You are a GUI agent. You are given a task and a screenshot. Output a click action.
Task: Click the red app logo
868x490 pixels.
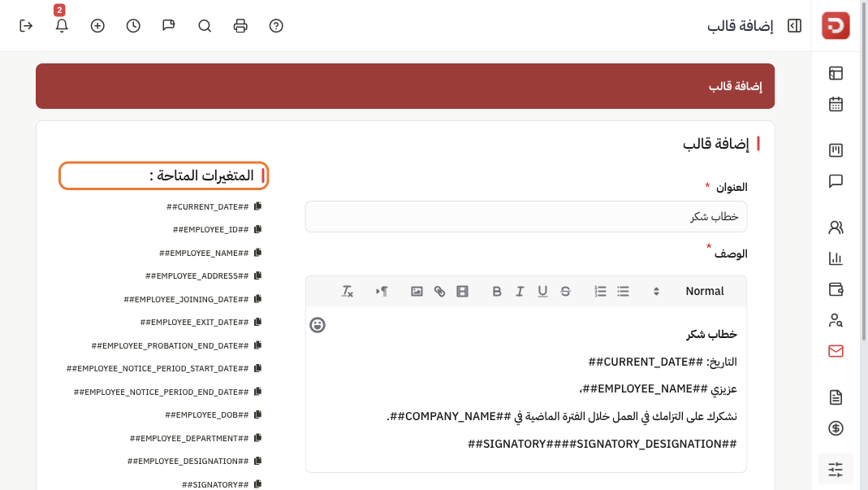pos(836,25)
